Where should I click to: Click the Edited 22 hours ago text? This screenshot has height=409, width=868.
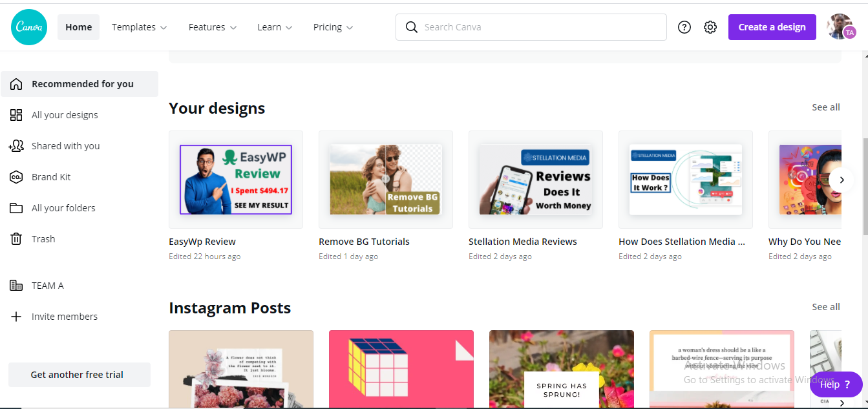pyautogui.click(x=205, y=257)
